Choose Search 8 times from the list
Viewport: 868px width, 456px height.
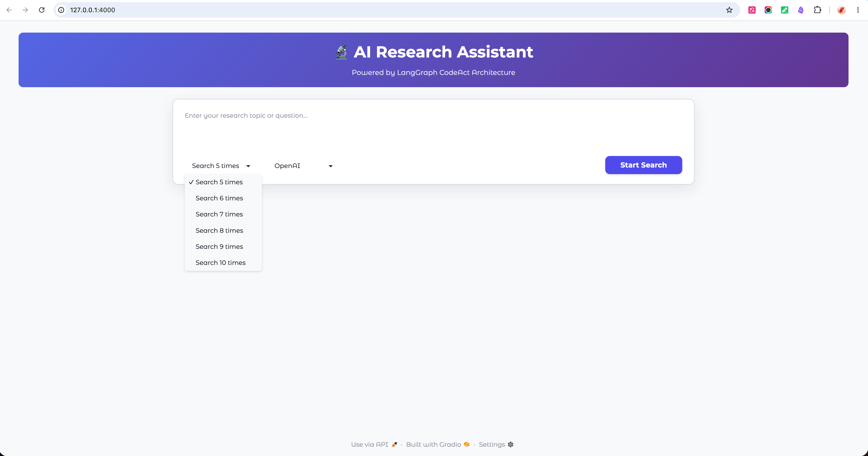click(223, 230)
